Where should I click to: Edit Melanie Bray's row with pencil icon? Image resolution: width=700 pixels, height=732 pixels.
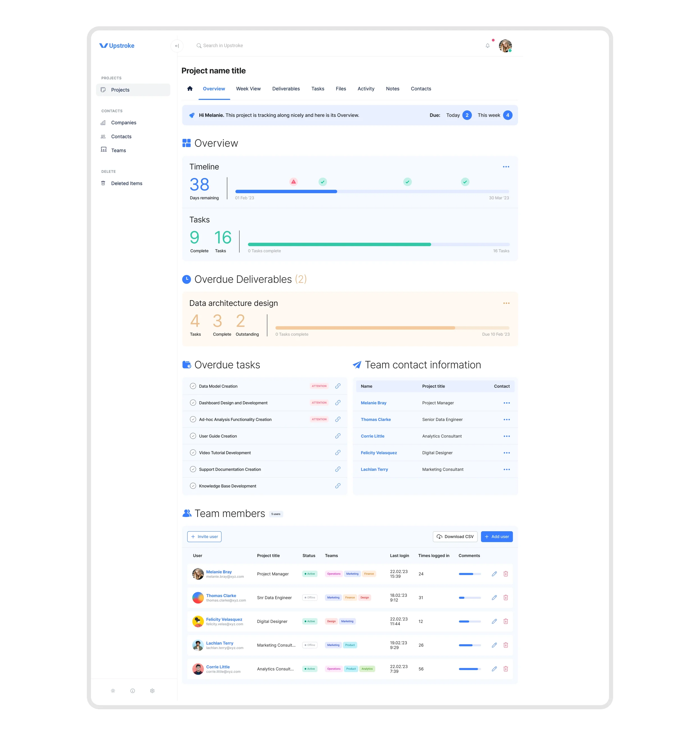(494, 574)
